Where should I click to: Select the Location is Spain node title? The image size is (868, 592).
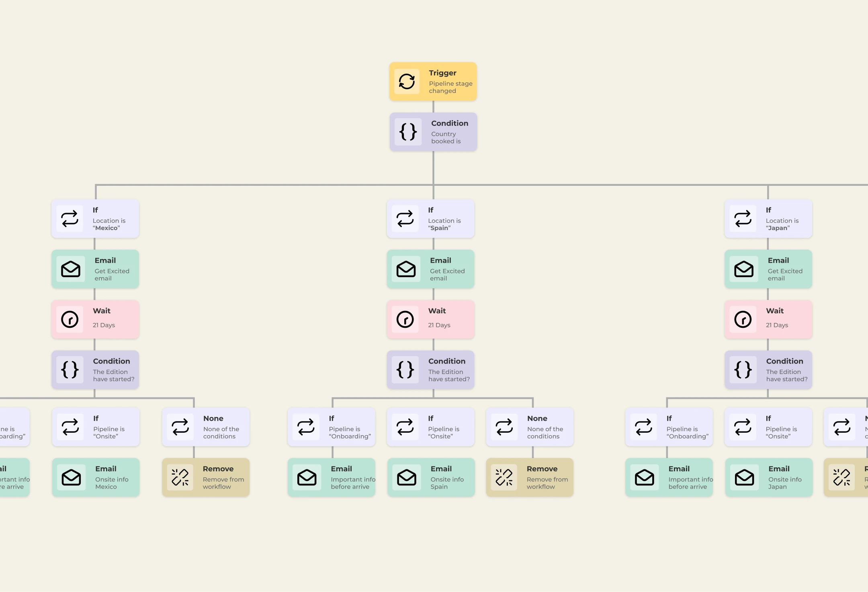430,210
